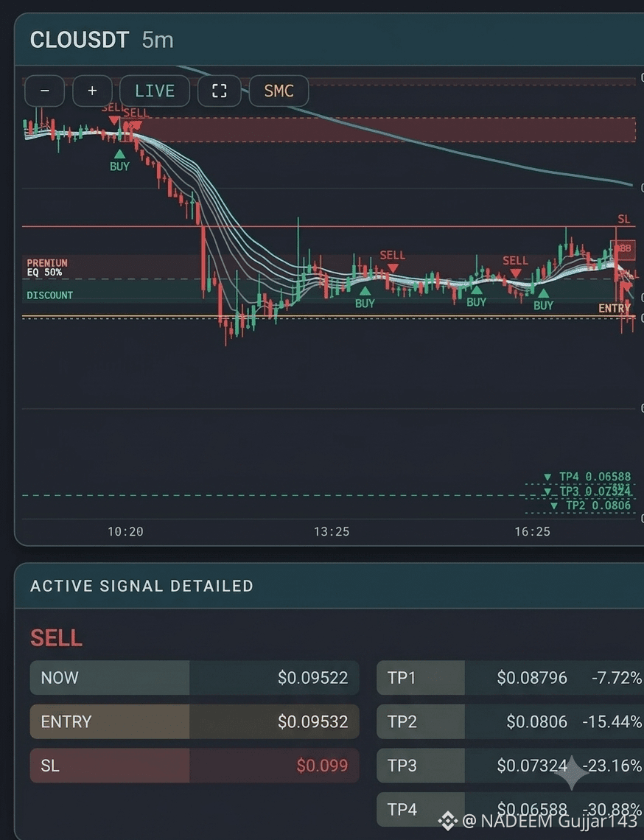
Task: Click the TP4 0.06588 chart label
Action: (x=595, y=476)
